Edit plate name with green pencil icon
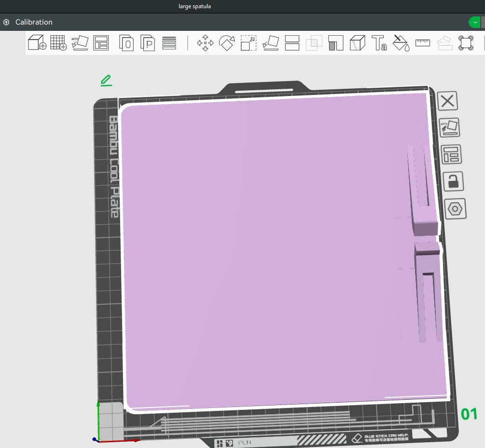 tap(106, 81)
